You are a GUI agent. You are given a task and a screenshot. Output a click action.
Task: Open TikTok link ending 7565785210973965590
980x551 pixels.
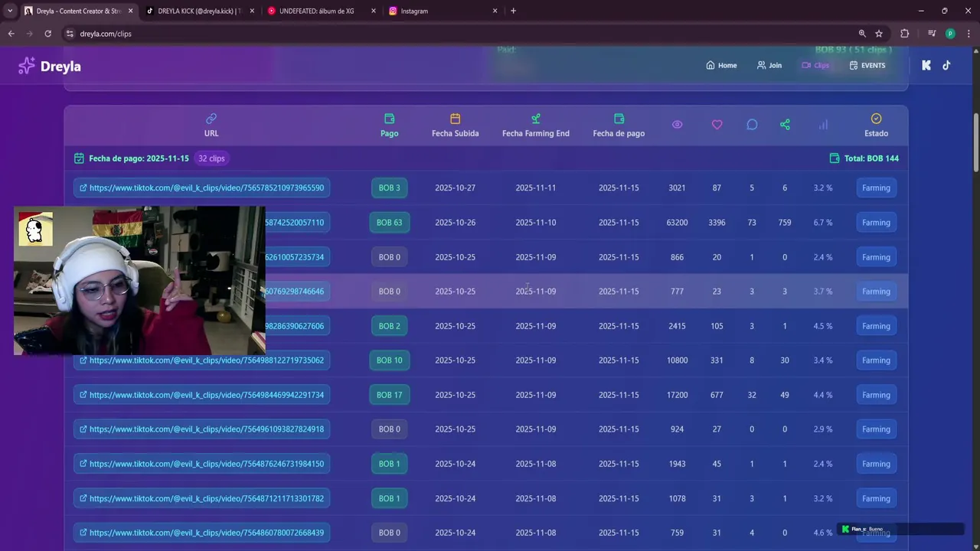coord(202,187)
